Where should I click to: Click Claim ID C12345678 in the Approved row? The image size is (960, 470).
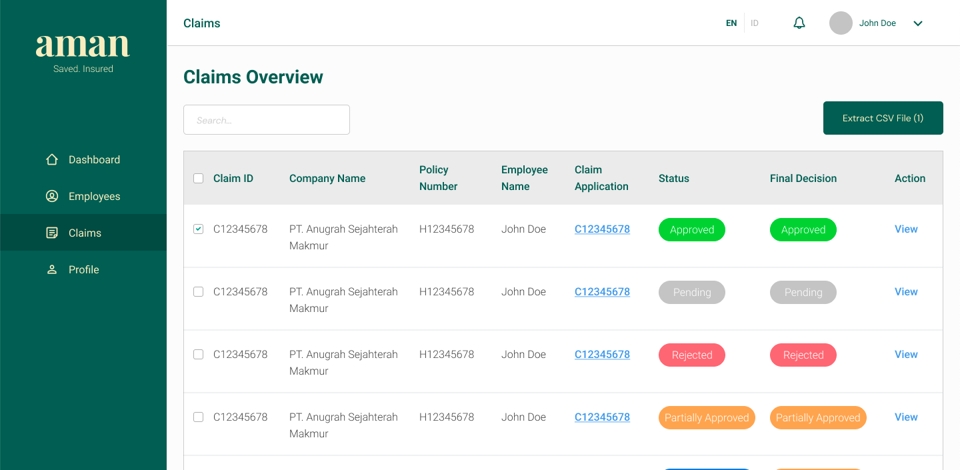pos(240,229)
